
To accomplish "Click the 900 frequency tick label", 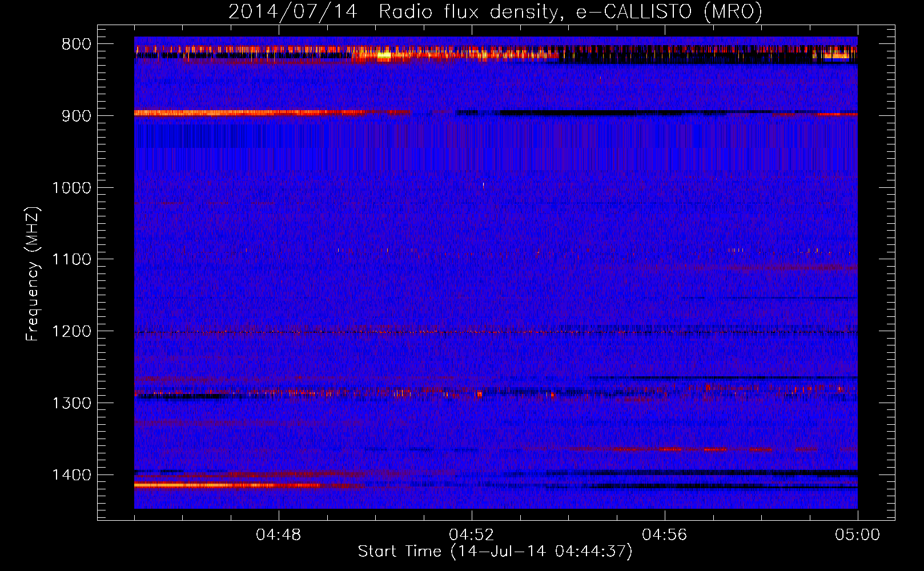I will coord(77,116).
